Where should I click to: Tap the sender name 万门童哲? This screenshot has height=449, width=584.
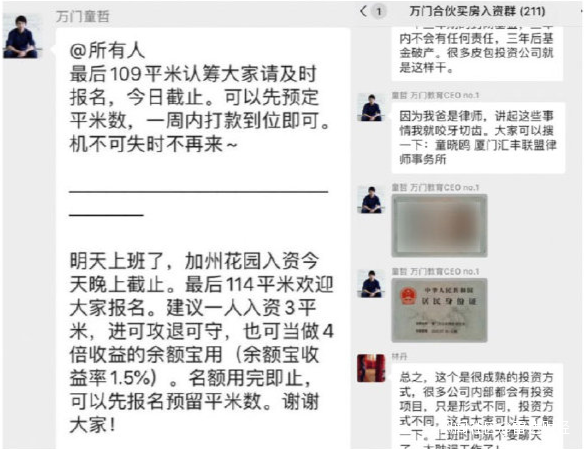click(x=82, y=16)
